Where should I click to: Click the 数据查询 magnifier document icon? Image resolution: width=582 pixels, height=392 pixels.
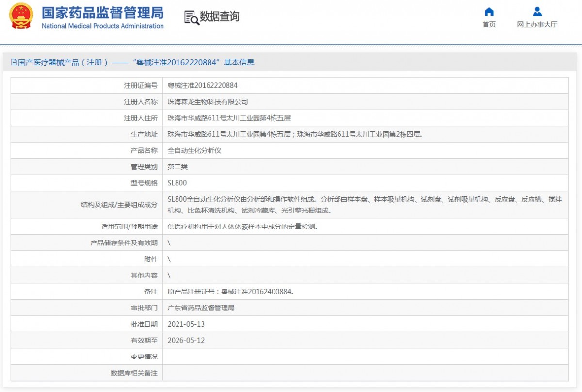pyautogui.click(x=192, y=17)
